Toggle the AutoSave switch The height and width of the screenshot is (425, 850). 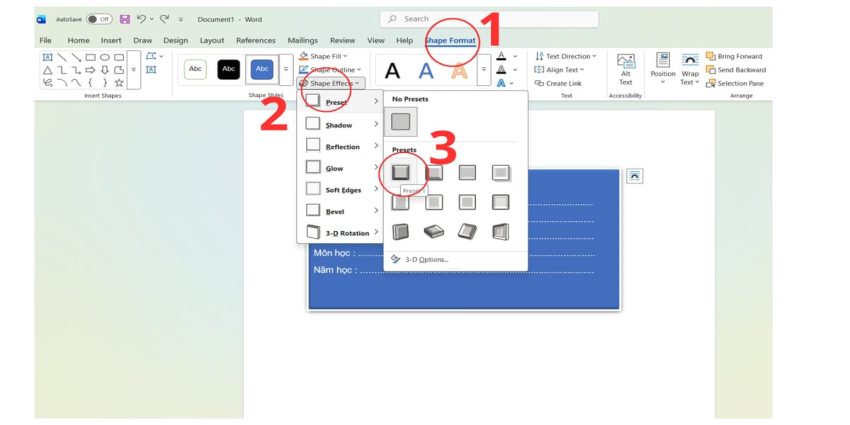[x=99, y=19]
